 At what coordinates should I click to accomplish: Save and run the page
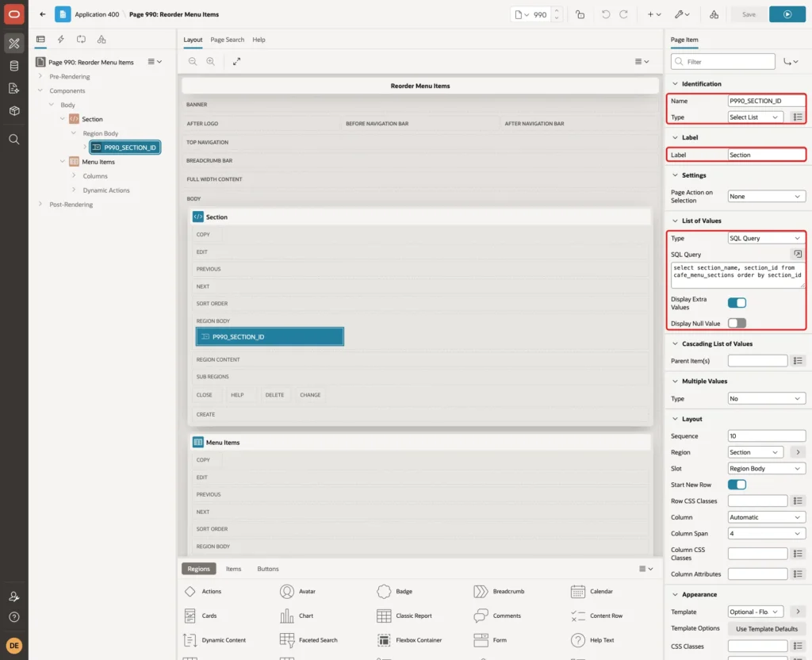787,14
